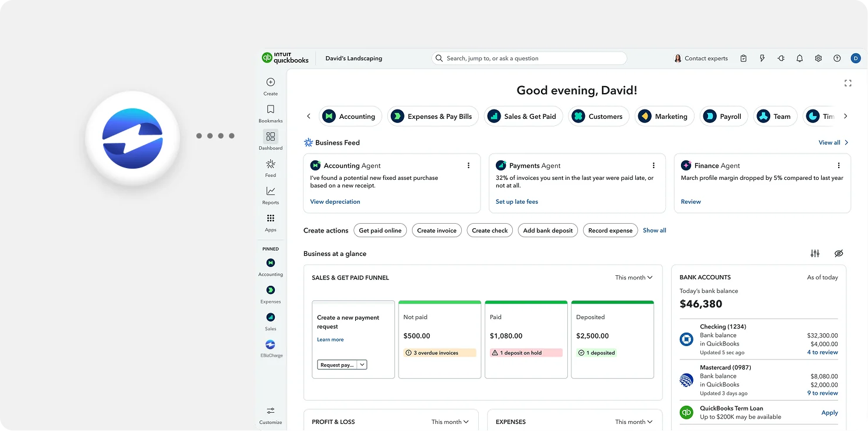This screenshot has width=868, height=431.
Task: Click the Intuit Assist icon beside bell
Action: pos(781,59)
